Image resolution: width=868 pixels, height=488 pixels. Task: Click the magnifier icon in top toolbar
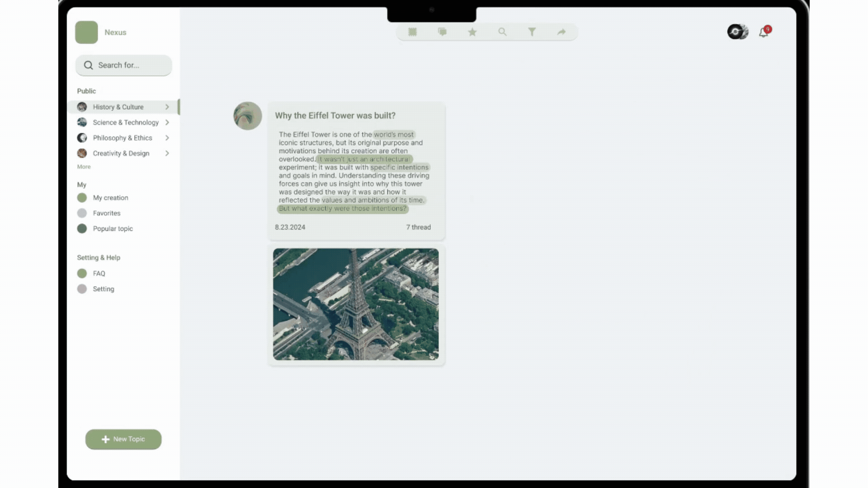pyautogui.click(x=502, y=32)
